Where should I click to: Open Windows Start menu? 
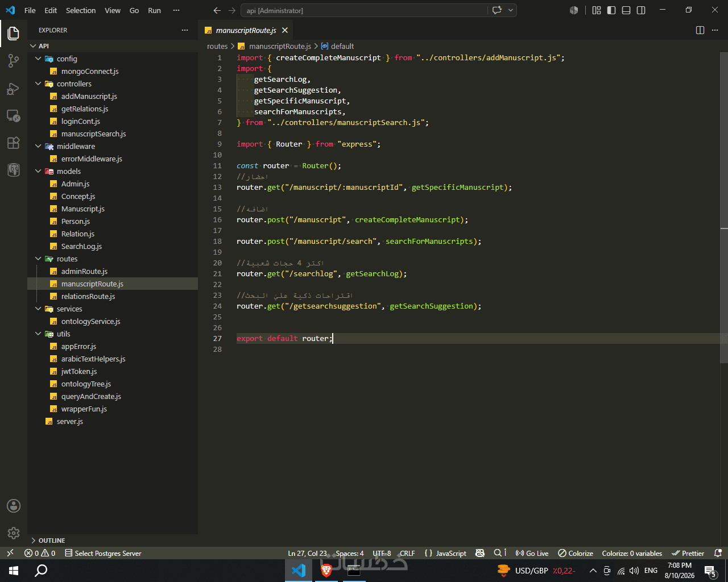point(14,571)
